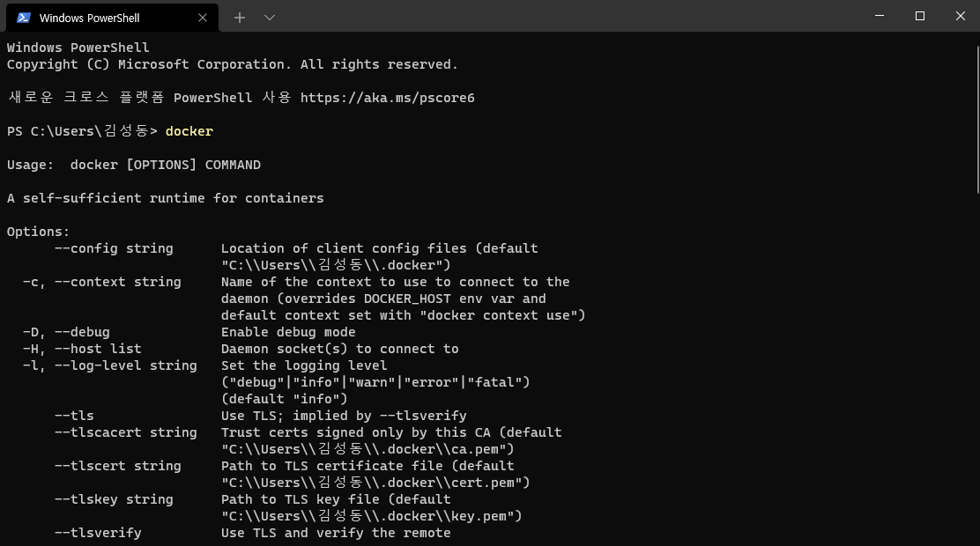Screen dimensions: 980x546
Task: Click the Usage: docker [OPTIONS] COMMAND line
Action: pos(134,165)
